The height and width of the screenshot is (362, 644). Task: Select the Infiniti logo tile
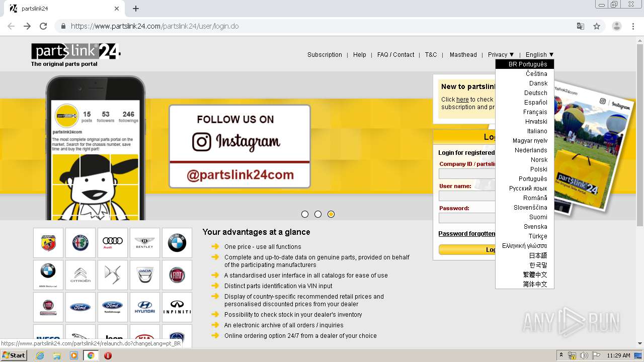tap(177, 307)
